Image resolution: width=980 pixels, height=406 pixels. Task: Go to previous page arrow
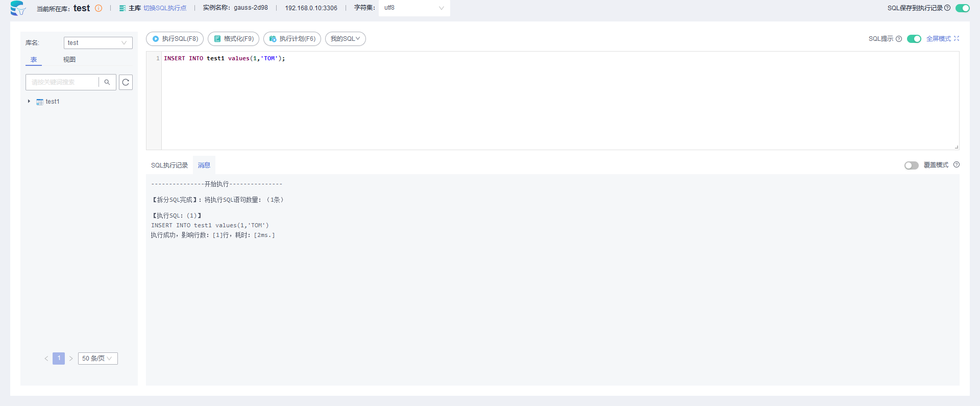46,359
